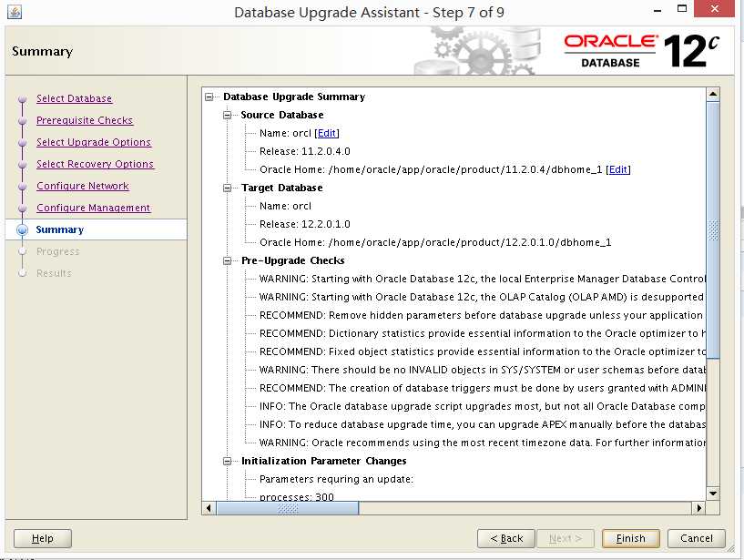Maximize the Database Upgrade Assistant window
Viewport: 744px width, 560px height.
pyautogui.click(x=682, y=9)
